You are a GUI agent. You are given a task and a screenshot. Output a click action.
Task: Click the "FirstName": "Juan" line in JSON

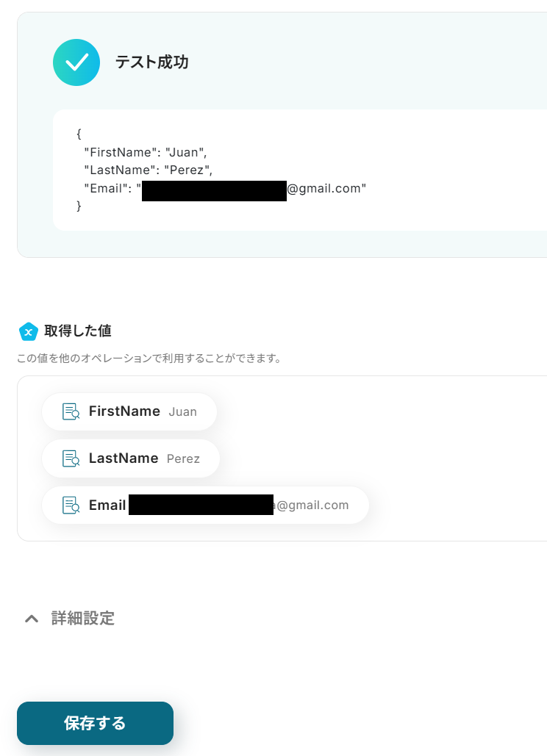pos(146,152)
